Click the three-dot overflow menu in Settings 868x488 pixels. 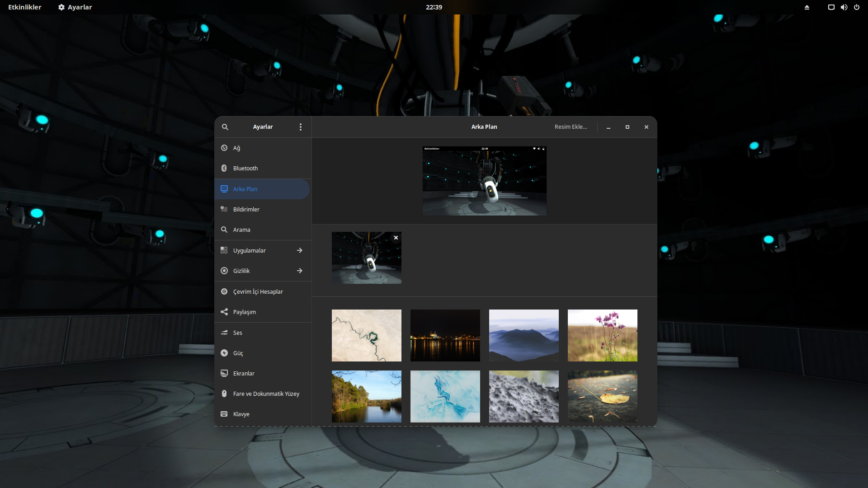tap(301, 127)
